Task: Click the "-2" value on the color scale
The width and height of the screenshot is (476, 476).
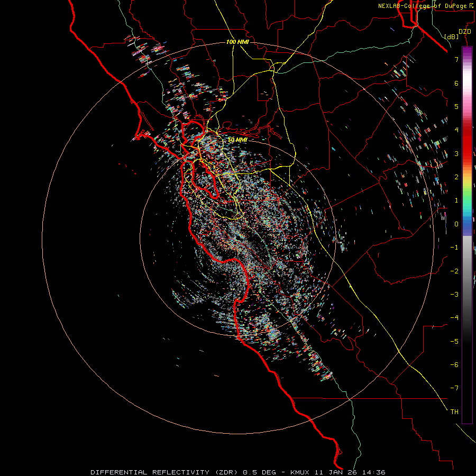Action: [x=454, y=271]
